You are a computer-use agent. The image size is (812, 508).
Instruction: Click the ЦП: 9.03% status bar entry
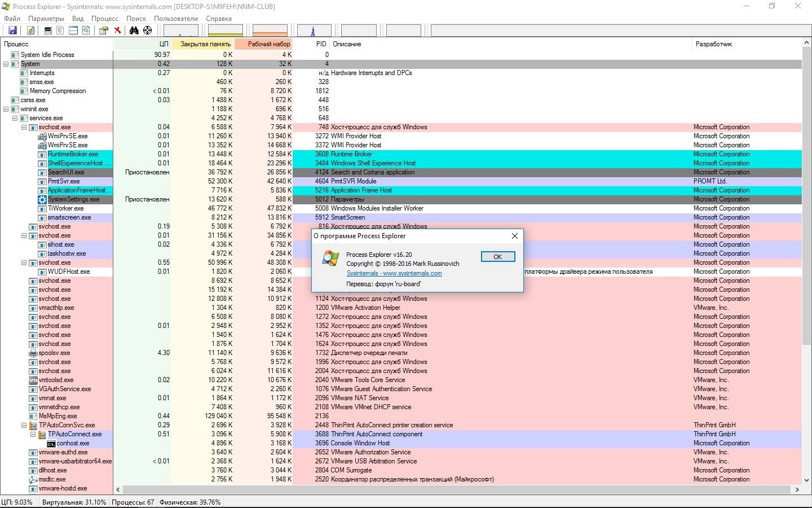pyautogui.click(x=18, y=502)
